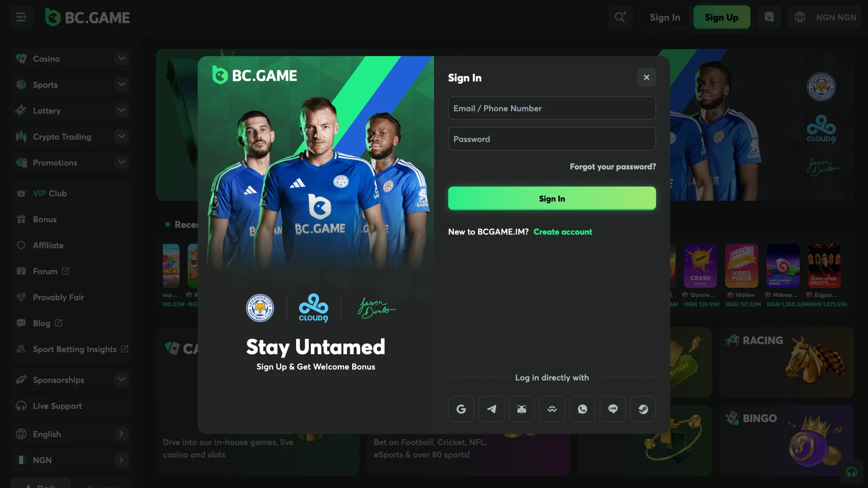Image resolution: width=868 pixels, height=488 pixels.
Task: Select the WhatsApp login icon
Action: pyautogui.click(x=582, y=409)
